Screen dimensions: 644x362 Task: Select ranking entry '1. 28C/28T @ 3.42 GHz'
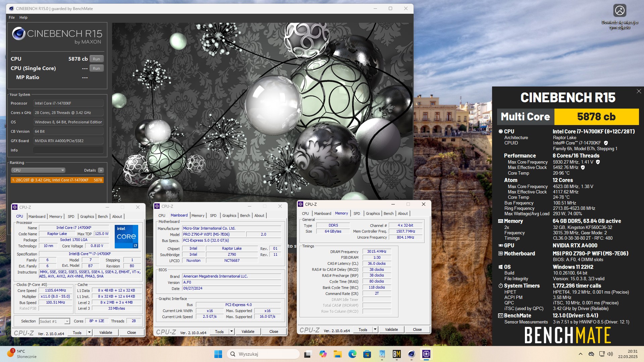[x=57, y=180]
